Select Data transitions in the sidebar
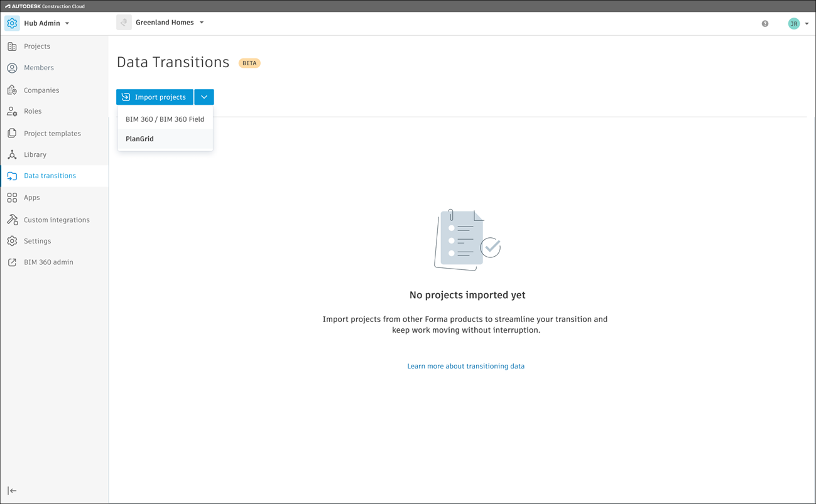This screenshot has width=816, height=504. tap(54, 176)
